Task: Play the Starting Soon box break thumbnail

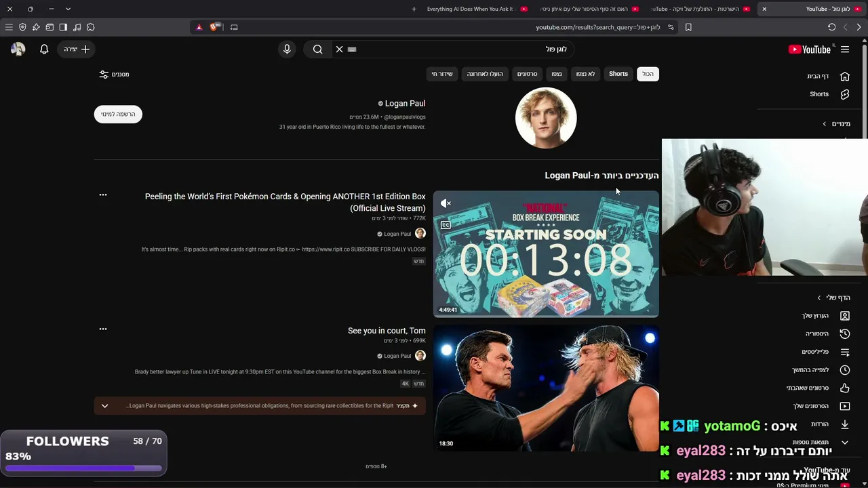Action: pos(546,253)
